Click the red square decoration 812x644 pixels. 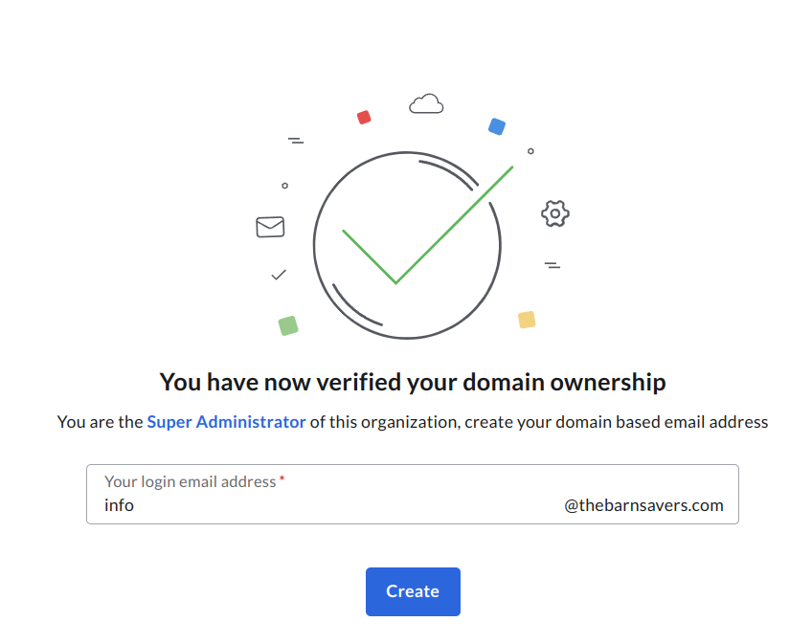click(x=364, y=118)
